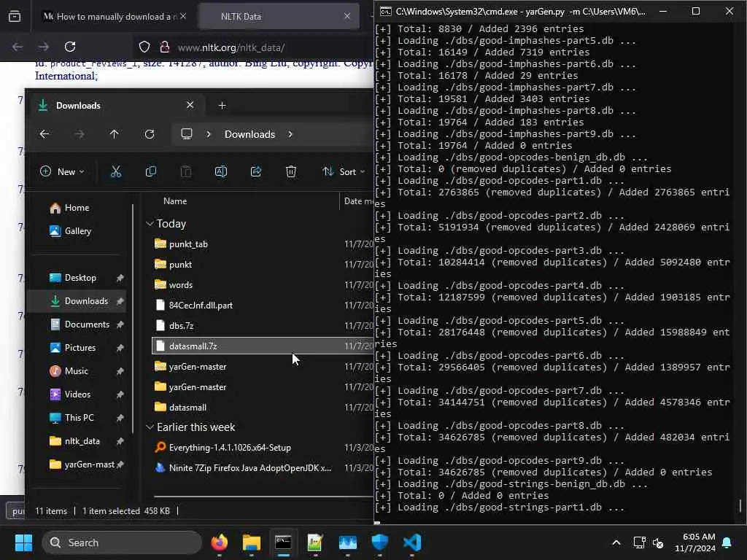Screen dimensions: 747x560
Task: Click the padlock site info icon
Action: [165, 47]
